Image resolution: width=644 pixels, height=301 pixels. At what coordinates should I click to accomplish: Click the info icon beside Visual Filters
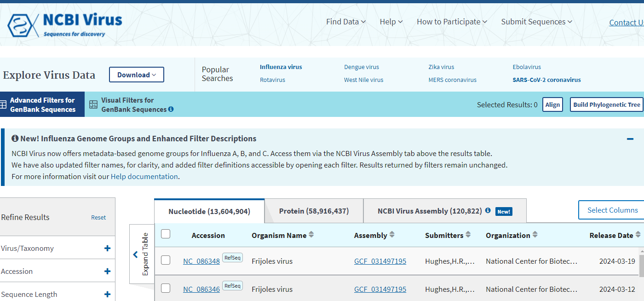[171, 110]
